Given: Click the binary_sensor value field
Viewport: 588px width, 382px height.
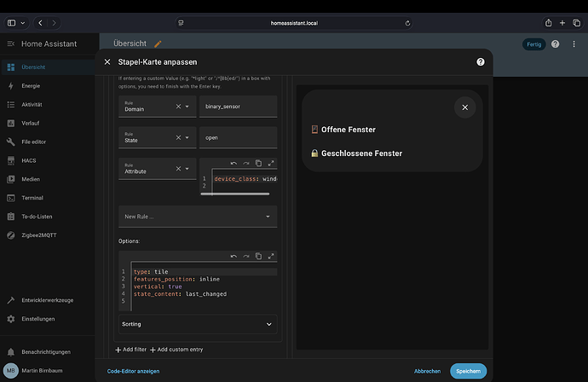Looking at the screenshot, I should tap(238, 107).
